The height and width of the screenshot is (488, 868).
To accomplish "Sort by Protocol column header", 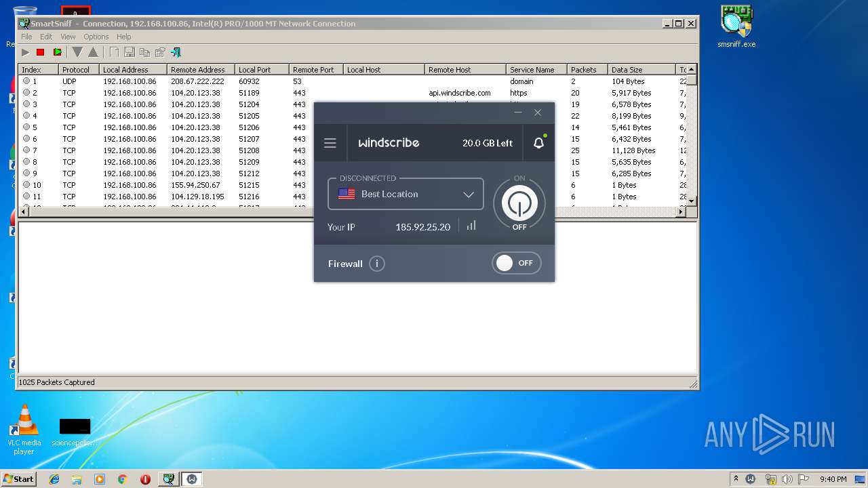I will click(79, 69).
